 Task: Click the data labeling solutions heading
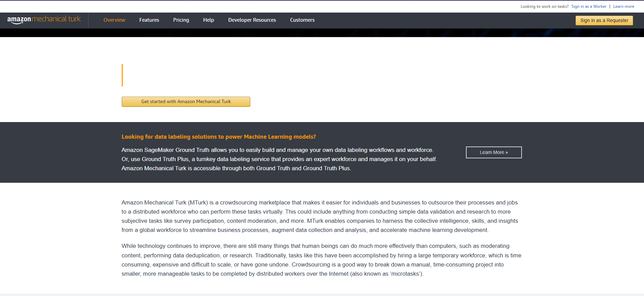[x=219, y=137]
